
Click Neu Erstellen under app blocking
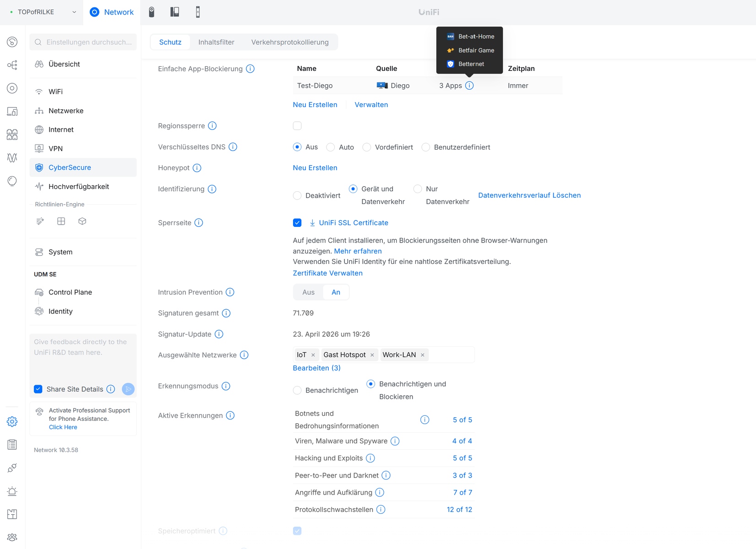(x=315, y=105)
